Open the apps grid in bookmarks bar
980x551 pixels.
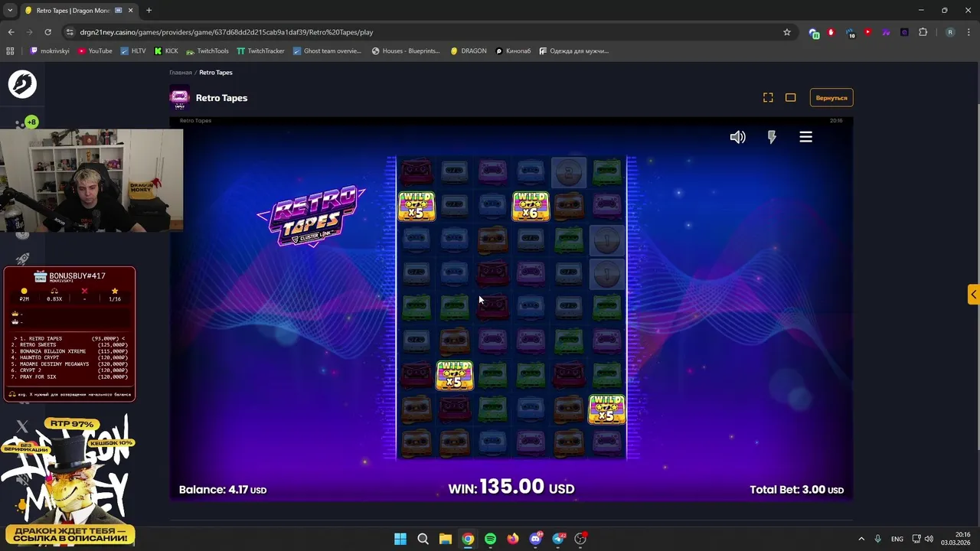click(x=10, y=51)
